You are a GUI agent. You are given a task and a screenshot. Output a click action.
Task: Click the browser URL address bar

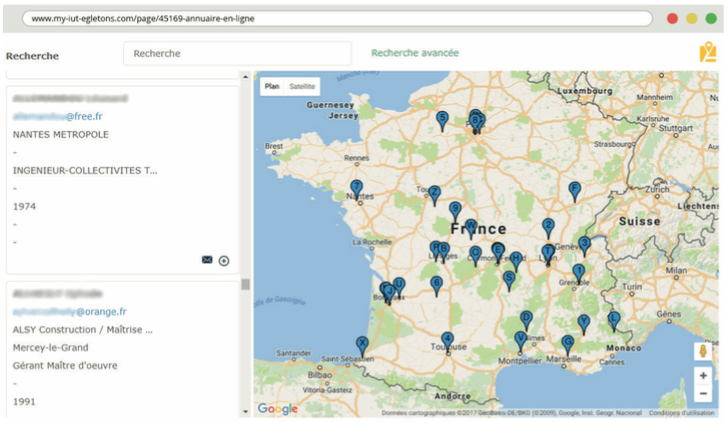pyautogui.click(x=337, y=19)
